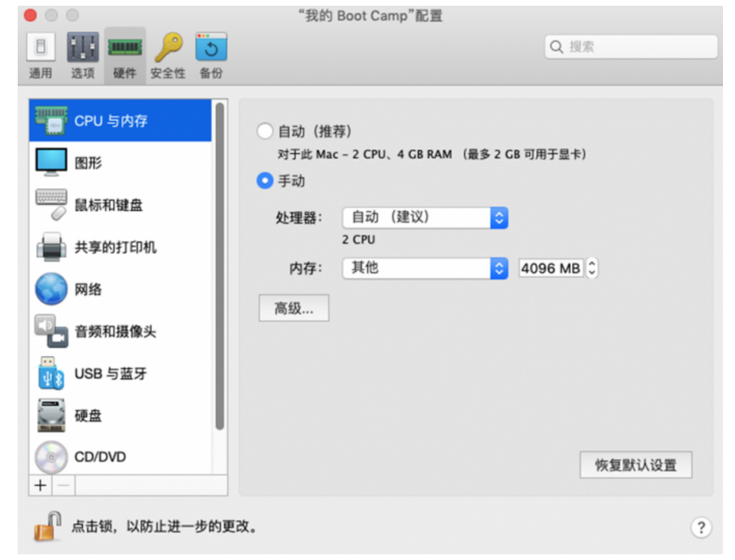Screen dimensions: 735x560
Task: Open the 安全性 (Security) key icon
Action: [x=168, y=47]
